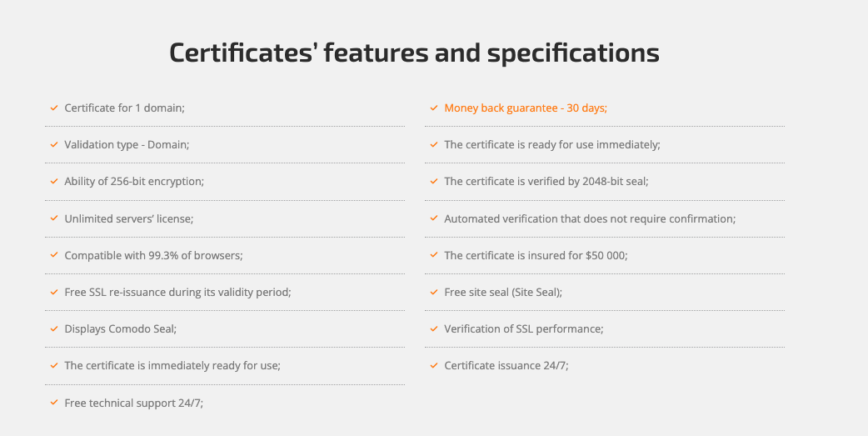Click the checkmark beside Money back guarantee

pos(433,108)
